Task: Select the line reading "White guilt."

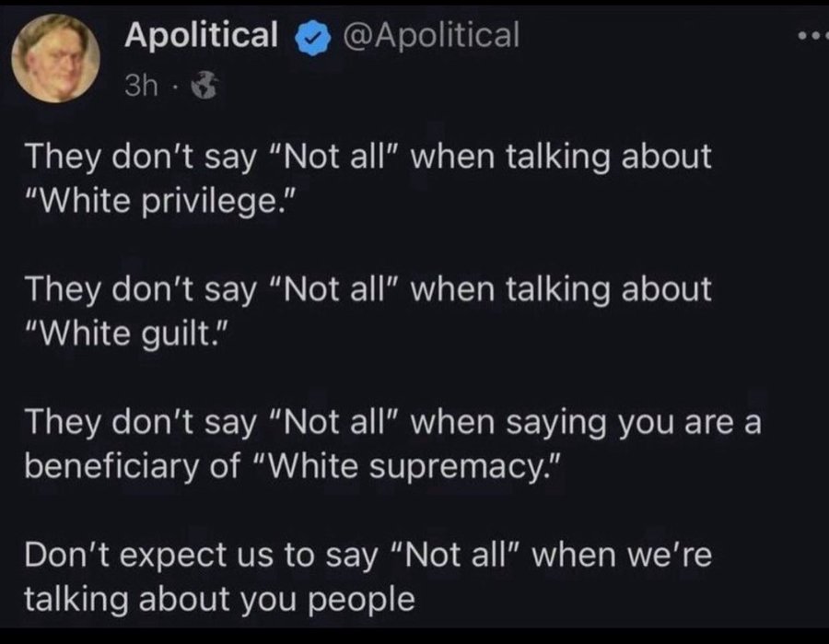Action: point(127,334)
